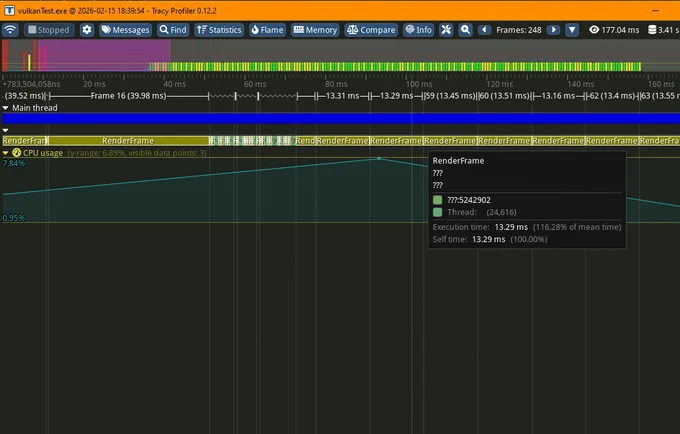The image size is (680, 434).
Task: Click RenderFrame zone under the 13.31 ms frame
Action: (343, 140)
